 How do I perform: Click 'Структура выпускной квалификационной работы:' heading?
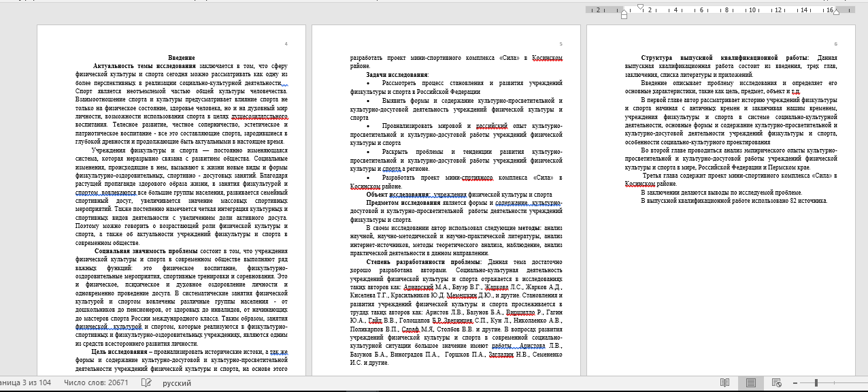pyautogui.click(x=724, y=58)
